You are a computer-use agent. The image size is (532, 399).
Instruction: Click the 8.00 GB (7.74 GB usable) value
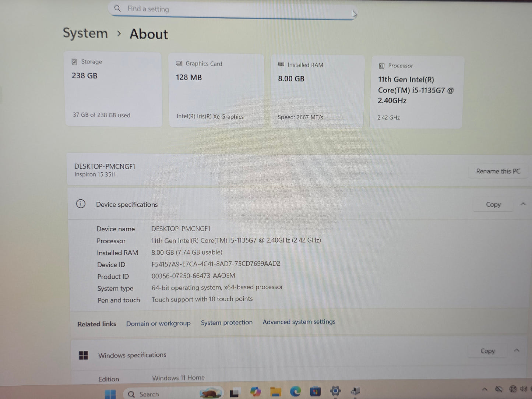pyautogui.click(x=187, y=252)
